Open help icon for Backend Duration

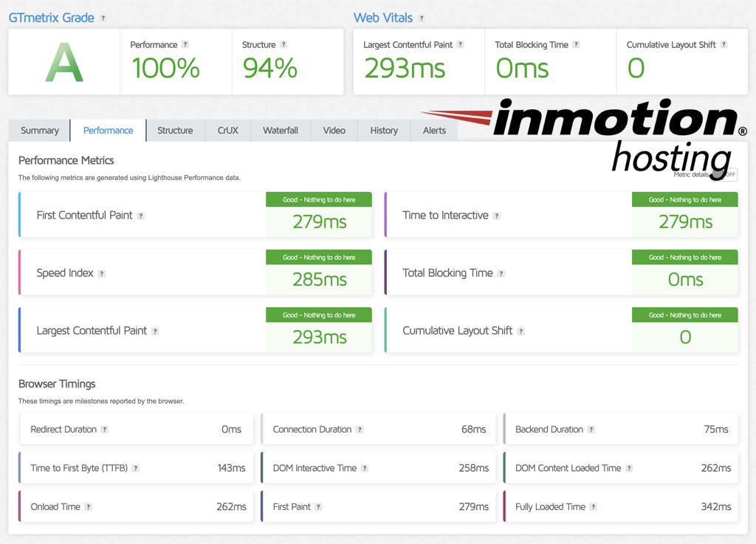(x=591, y=430)
